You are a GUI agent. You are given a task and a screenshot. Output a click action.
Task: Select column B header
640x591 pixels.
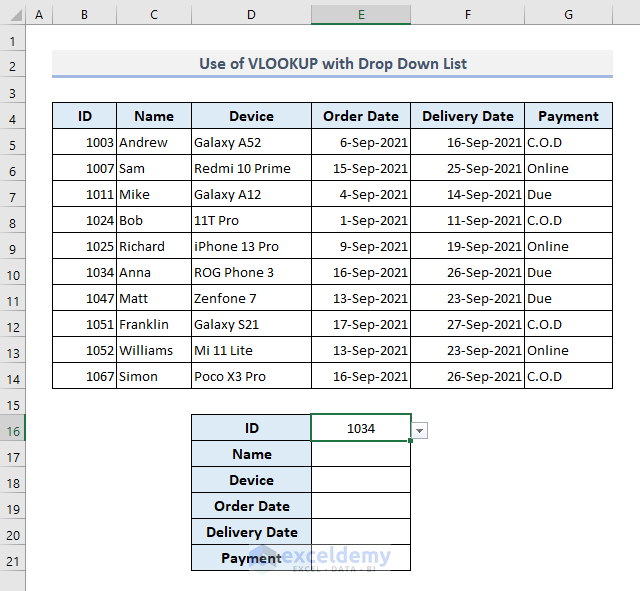(84, 15)
